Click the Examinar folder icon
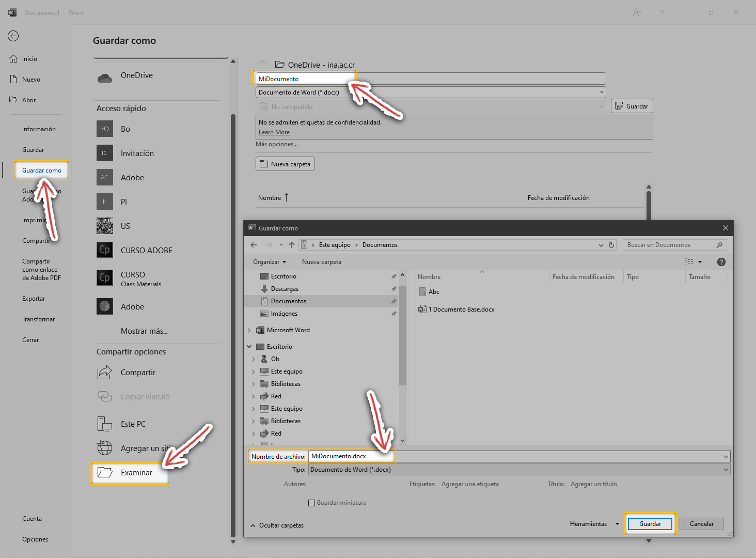This screenshot has height=558, width=756. pyautogui.click(x=105, y=472)
